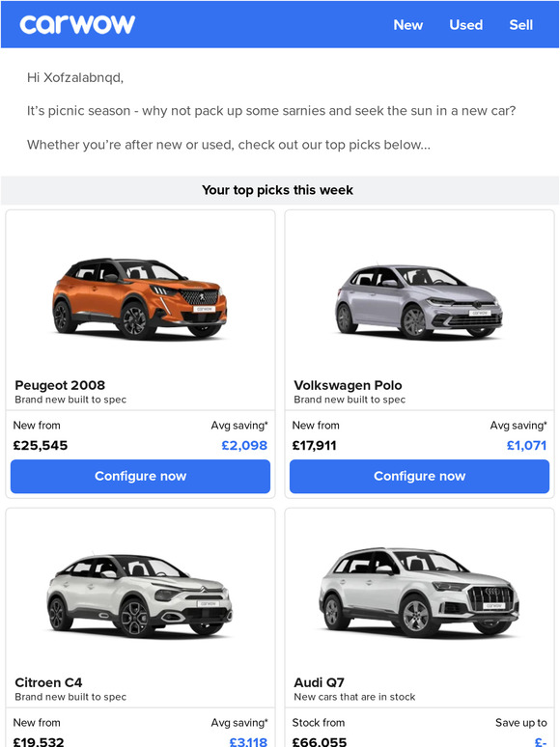Click the £3,118 Citroen saving amount

tap(248, 741)
